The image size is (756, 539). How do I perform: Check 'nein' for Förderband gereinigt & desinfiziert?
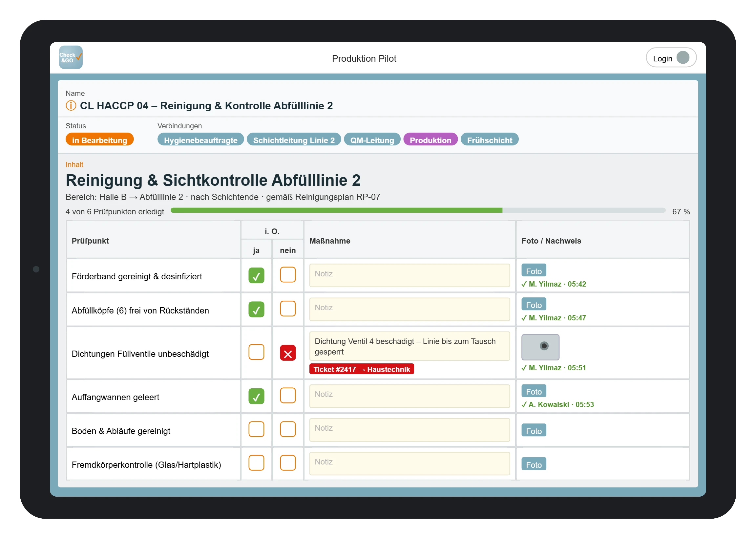tap(288, 275)
